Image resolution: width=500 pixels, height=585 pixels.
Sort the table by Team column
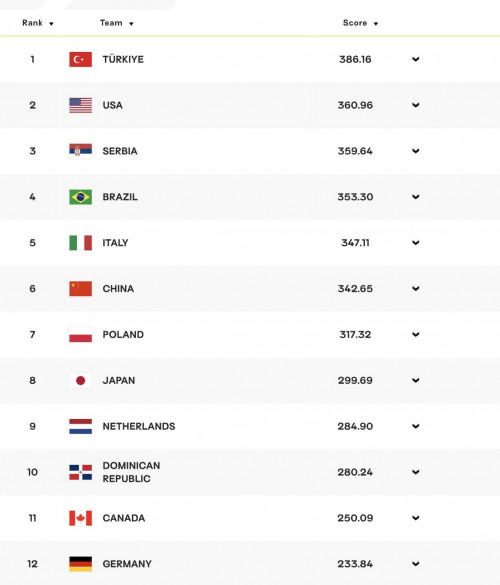tap(117, 23)
